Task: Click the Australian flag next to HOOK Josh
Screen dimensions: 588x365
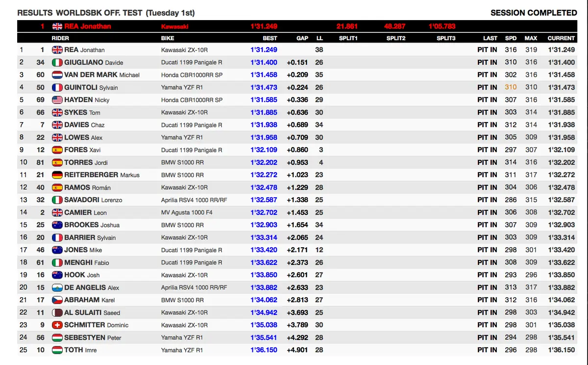Action: (x=57, y=275)
